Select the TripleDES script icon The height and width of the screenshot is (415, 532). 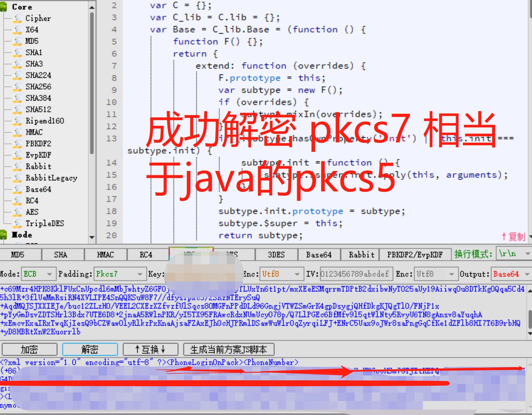click(17, 223)
